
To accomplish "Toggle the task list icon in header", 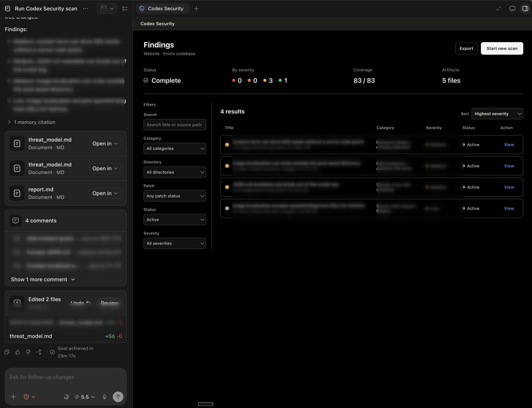I will [125, 9].
